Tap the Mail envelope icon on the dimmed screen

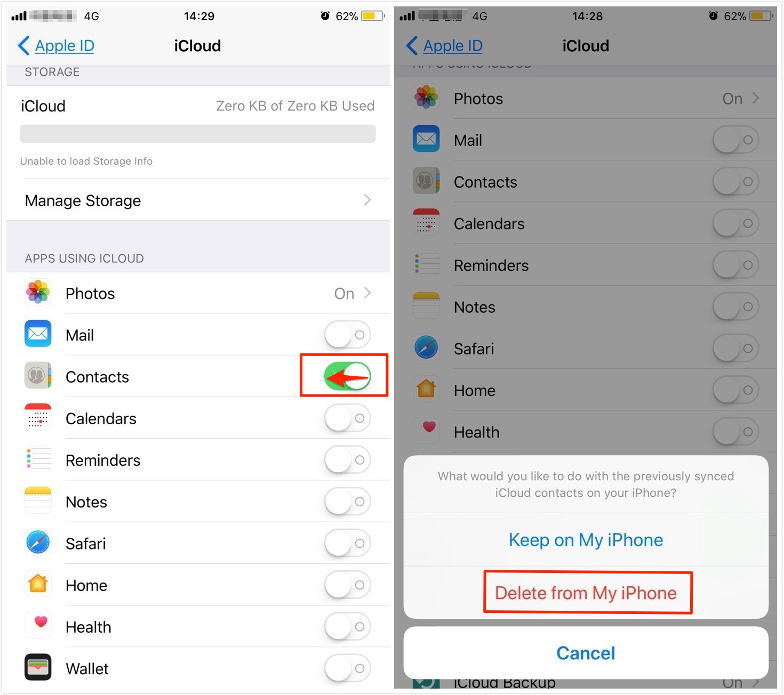426,139
